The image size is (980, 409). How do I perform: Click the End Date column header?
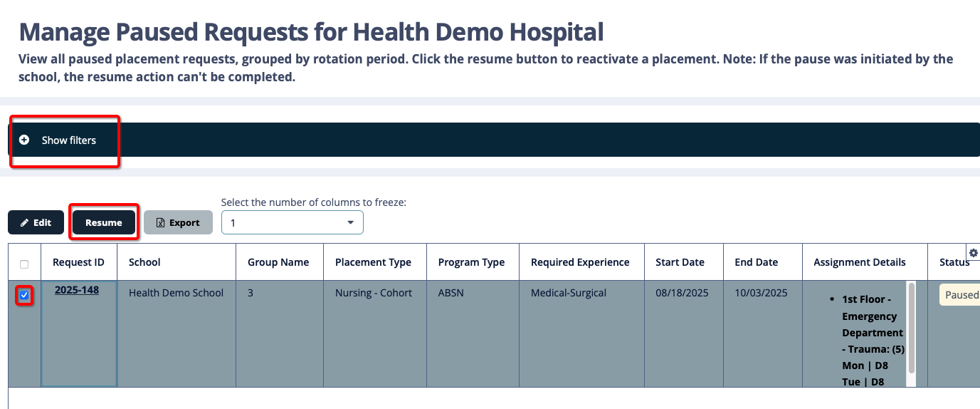coord(756,262)
